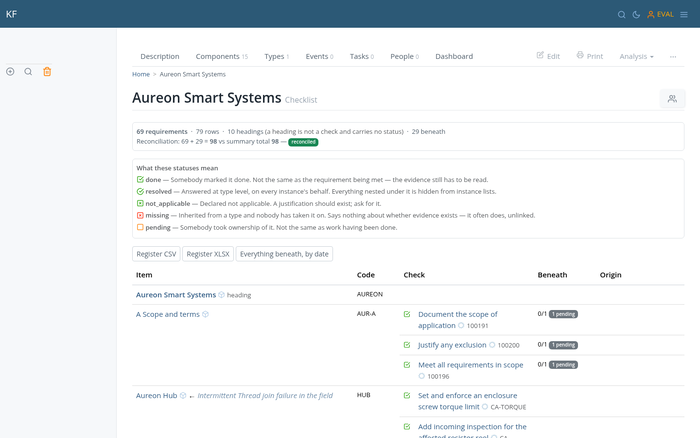700x438 pixels.
Task: Open the three-dots more options menu
Action: [673, 57]
